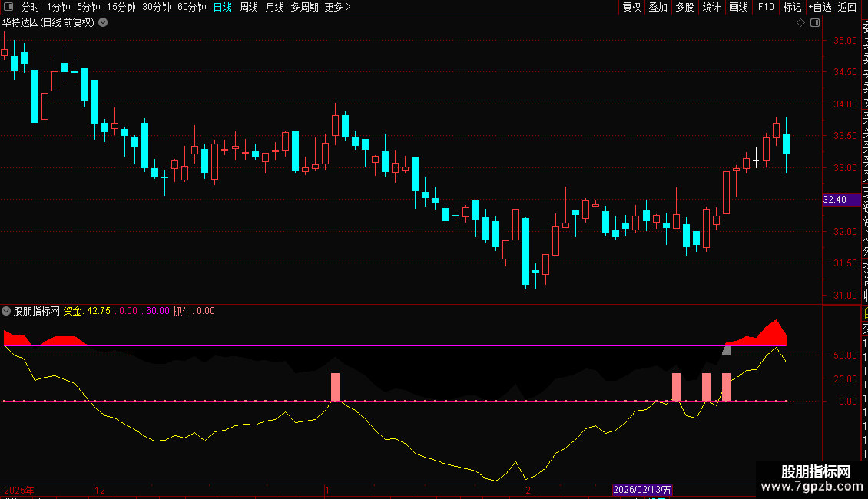Image resolution: width=868 pixels, height=499 pixels.
Task: Click the 60.00 magenta indicator value
Action: [157, 311]
